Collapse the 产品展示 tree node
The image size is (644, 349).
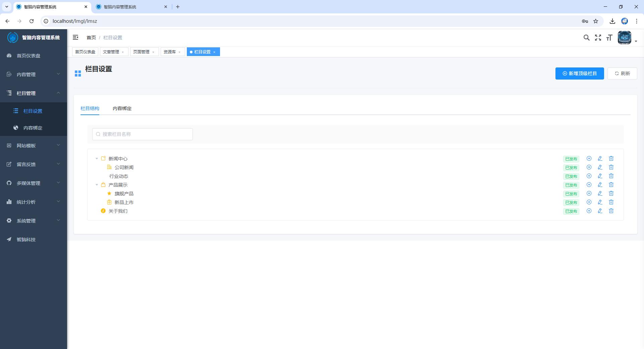[97, 185]
